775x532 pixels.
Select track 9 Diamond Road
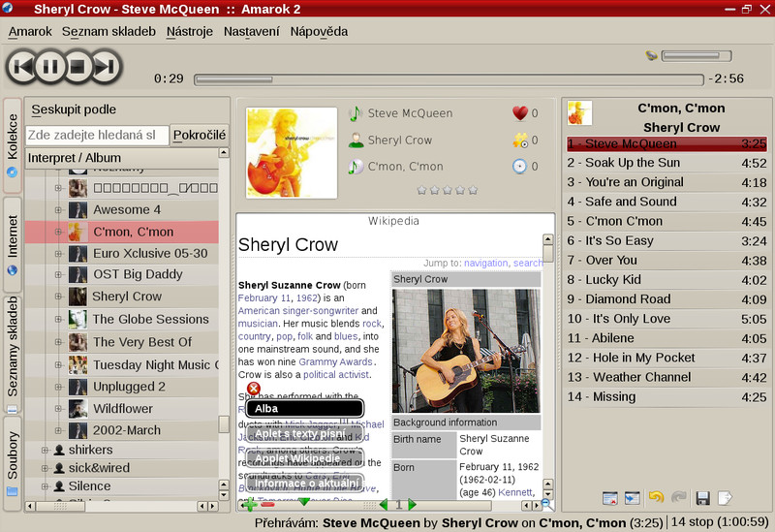tap(666, 299)
